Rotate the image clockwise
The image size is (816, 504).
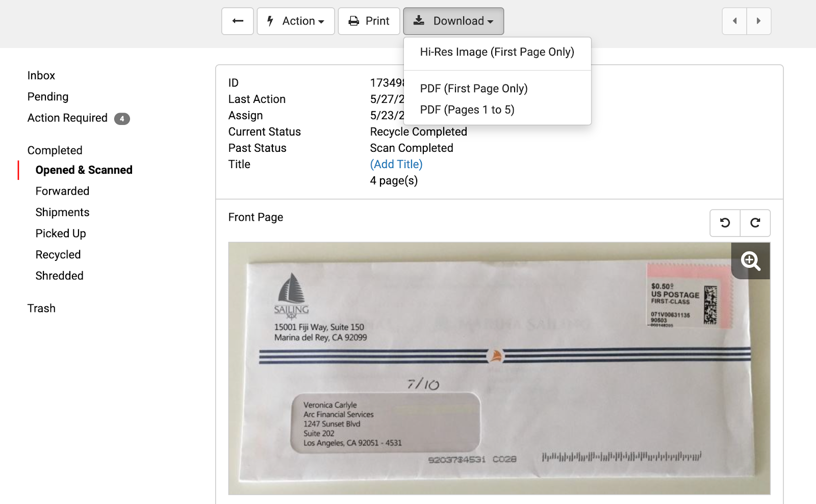[x=755, y=223]
